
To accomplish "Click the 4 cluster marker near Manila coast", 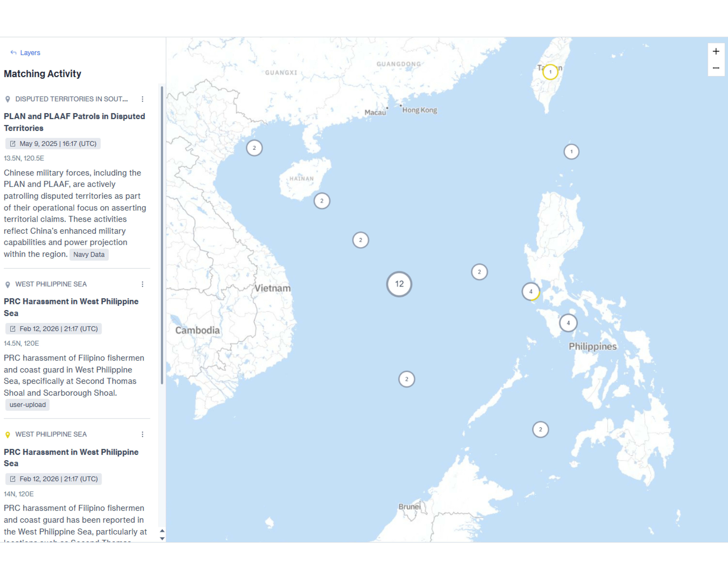I will tap(531, 291).
